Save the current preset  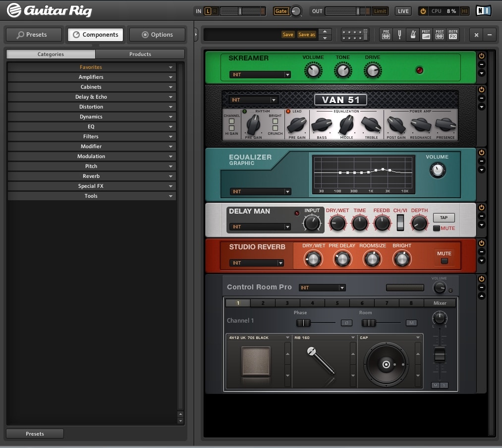pos(288,35)
